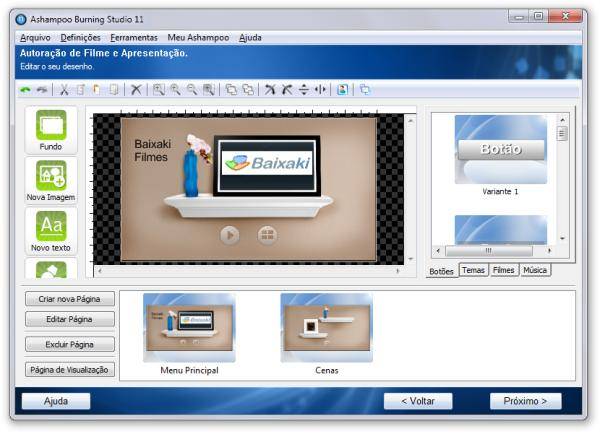Select the Menu Principal page thumbnail
Viewport: 600px width, 434px height.
(x=189, y=328)
